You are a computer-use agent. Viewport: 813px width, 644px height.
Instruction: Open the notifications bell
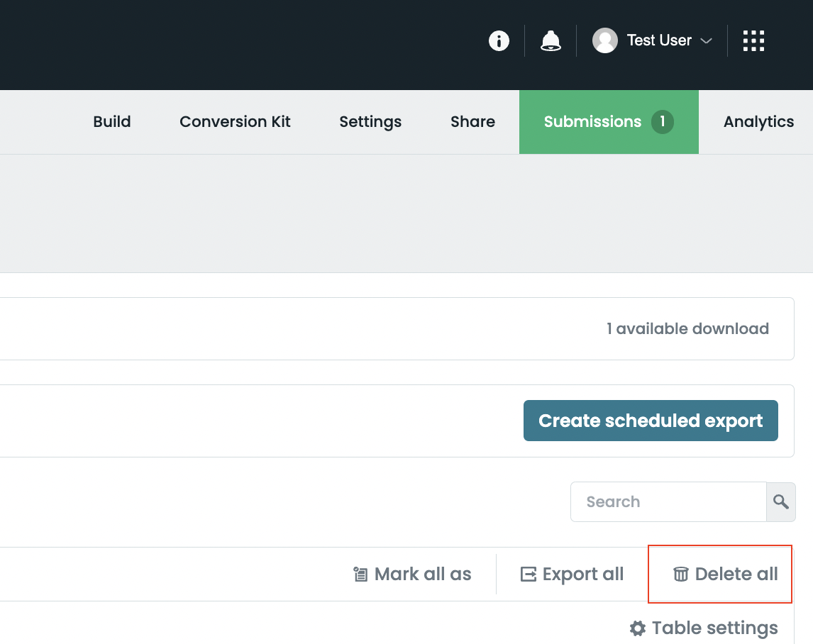pyautogui.click(x=551, y=41)
